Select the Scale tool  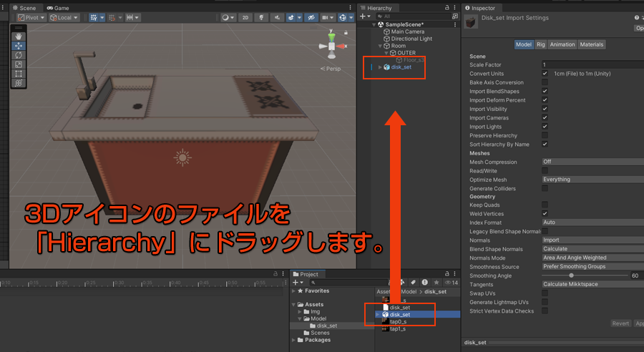click(x=19, y=64)
